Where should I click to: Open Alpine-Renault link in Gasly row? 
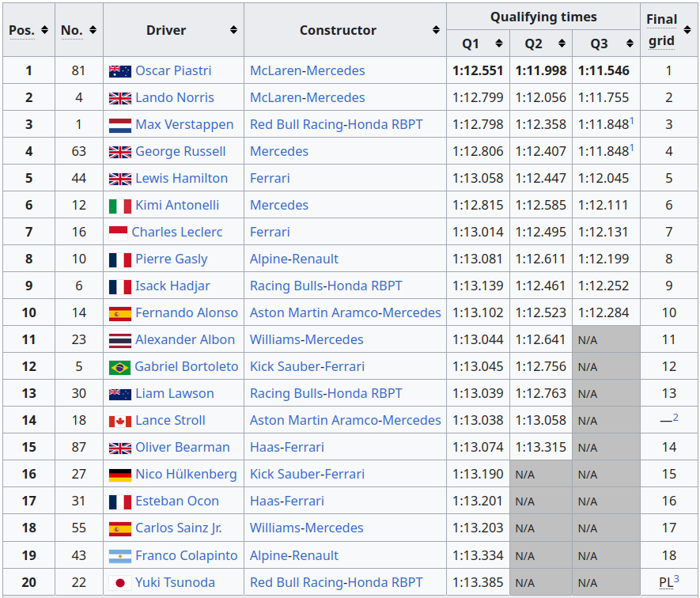[294, 259]
